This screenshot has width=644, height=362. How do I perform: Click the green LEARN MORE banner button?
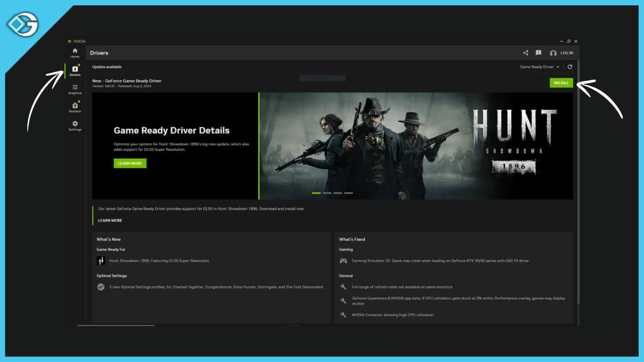click(130, 163)
